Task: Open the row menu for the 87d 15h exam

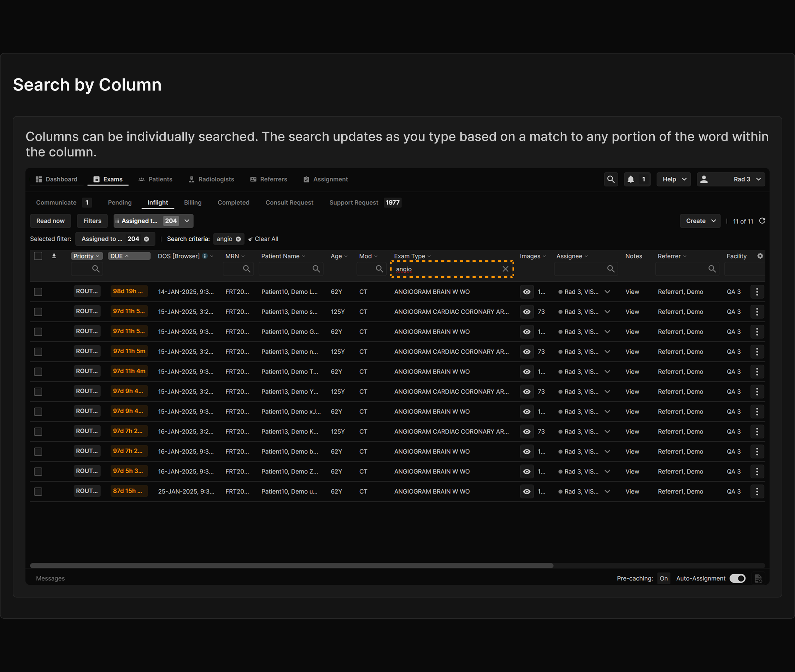Action: click(x=757, y=491)
